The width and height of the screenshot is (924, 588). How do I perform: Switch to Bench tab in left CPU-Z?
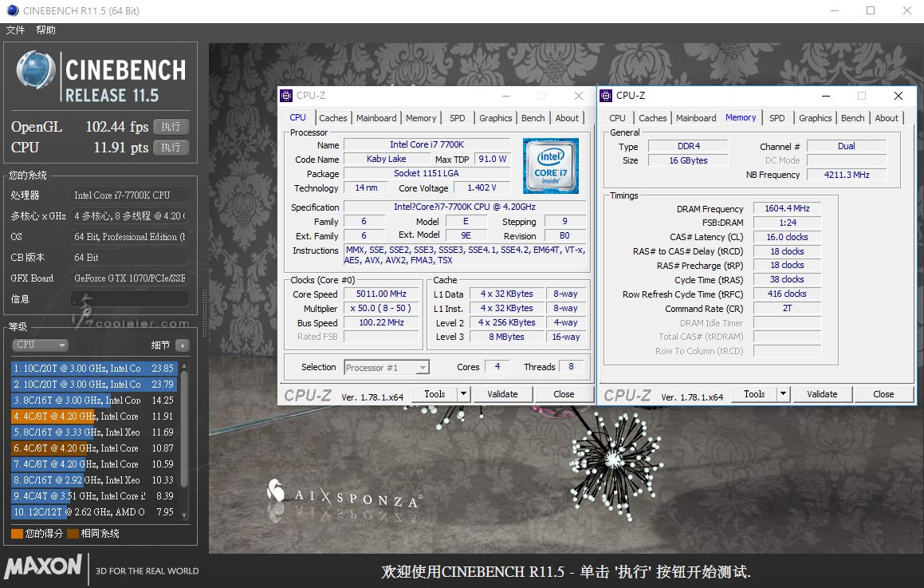(533, 118)
